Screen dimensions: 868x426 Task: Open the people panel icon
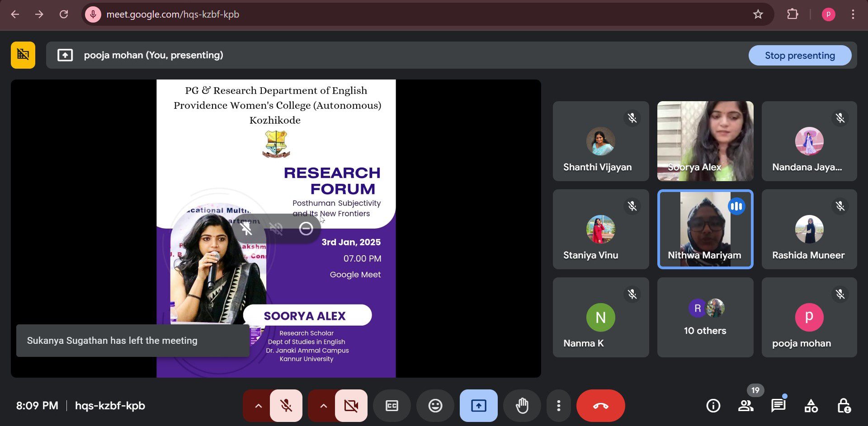pos(745,406)
